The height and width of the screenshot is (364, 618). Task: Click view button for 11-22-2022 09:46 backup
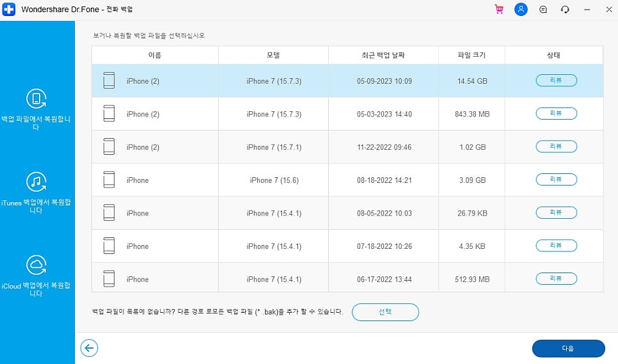coord(556,146)
